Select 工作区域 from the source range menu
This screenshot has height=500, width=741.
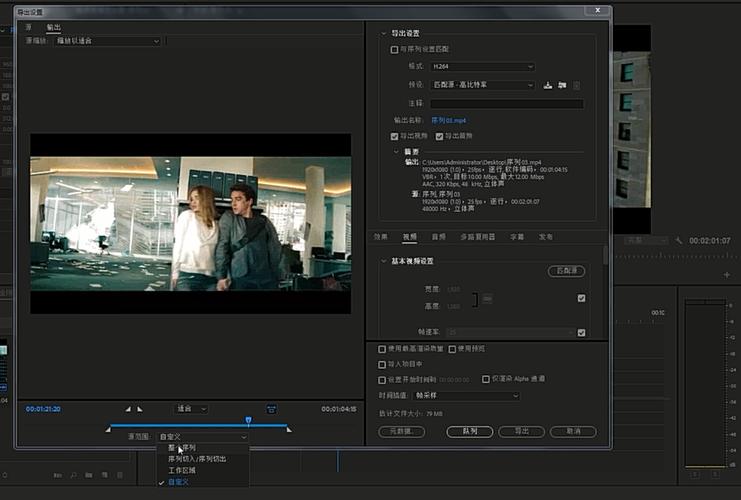tap(182, 471)
